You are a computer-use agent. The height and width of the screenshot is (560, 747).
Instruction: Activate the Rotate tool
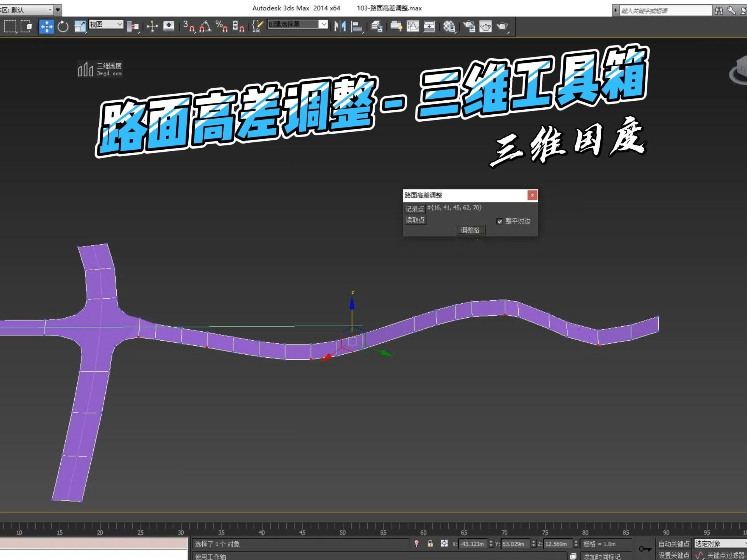(63, 26)
